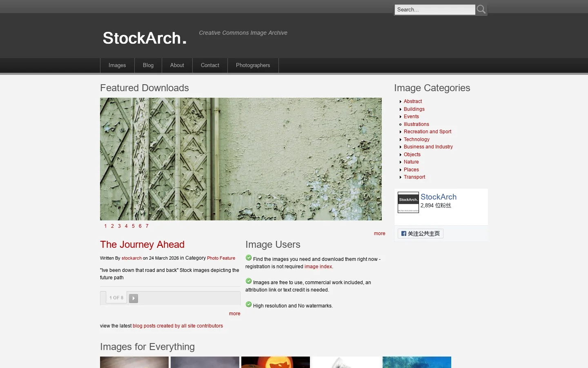Go to featured slide 4

point(126,226)
